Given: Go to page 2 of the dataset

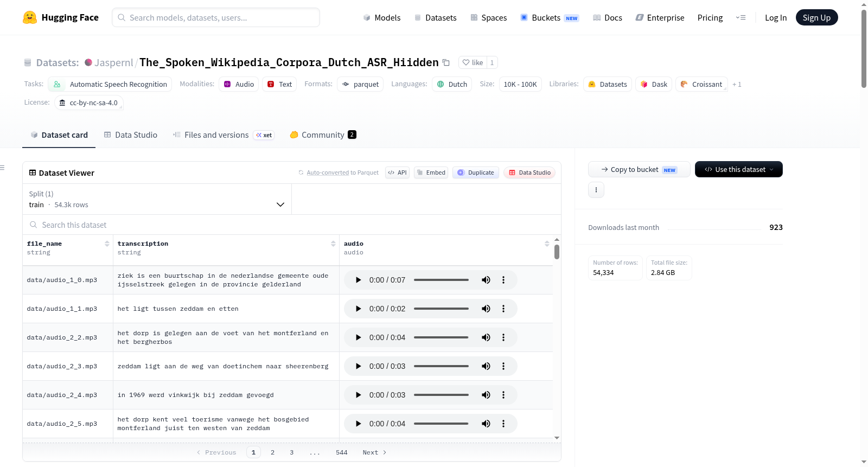Looking at the screenshot, I should tap(272, 452).
